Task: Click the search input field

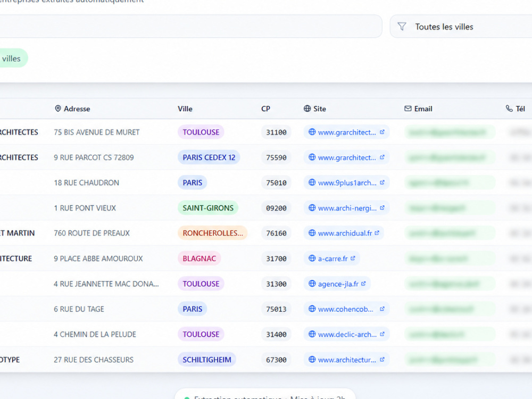Action: point(191,26)
